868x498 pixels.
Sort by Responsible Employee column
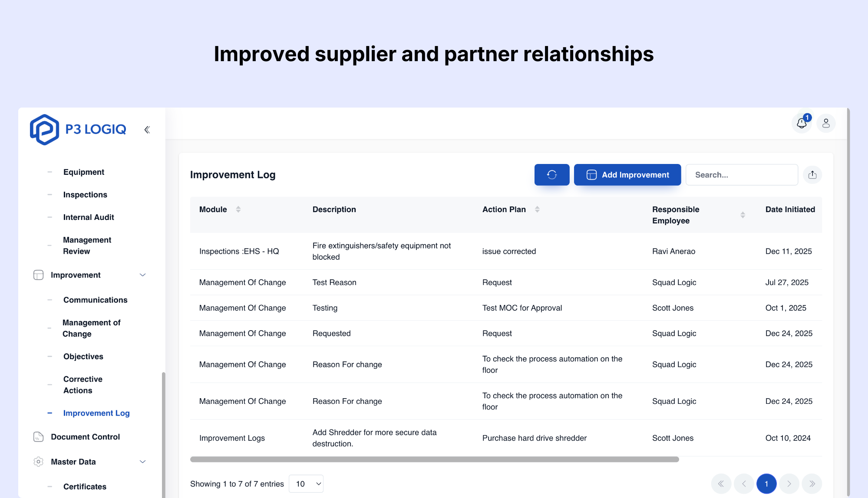click(743, 215)
